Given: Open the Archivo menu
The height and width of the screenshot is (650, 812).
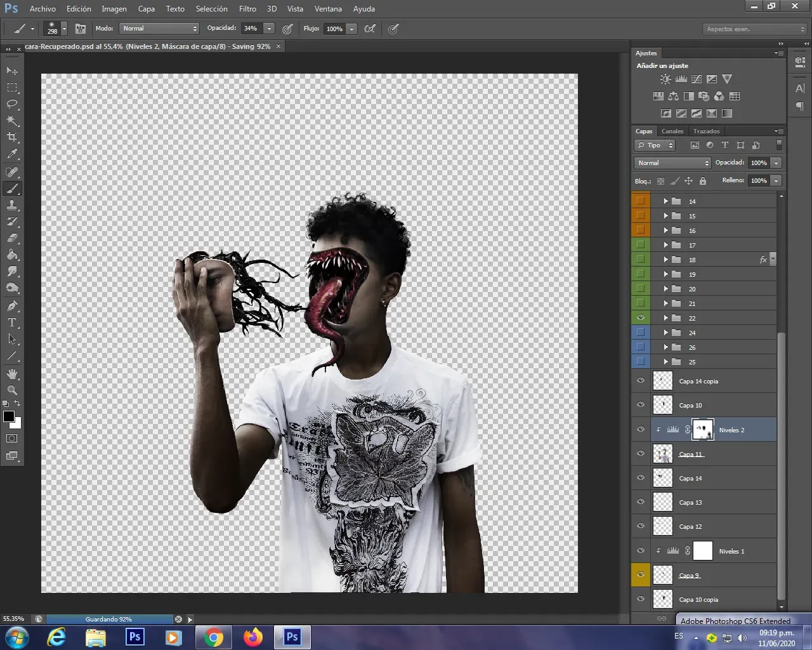Looking at the screenshot, I should click(x=43, y=9).
